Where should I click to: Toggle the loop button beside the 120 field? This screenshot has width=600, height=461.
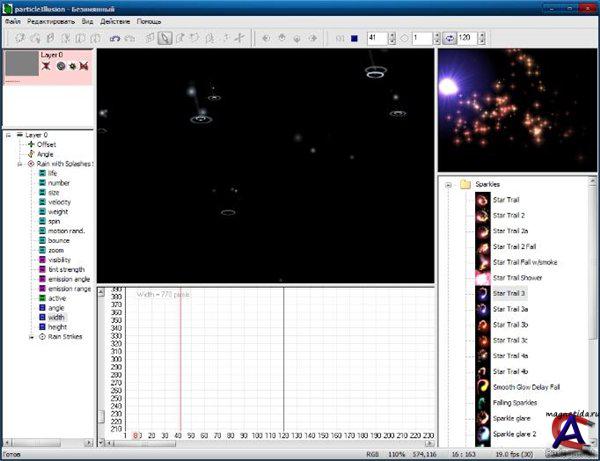coord(449,39)
